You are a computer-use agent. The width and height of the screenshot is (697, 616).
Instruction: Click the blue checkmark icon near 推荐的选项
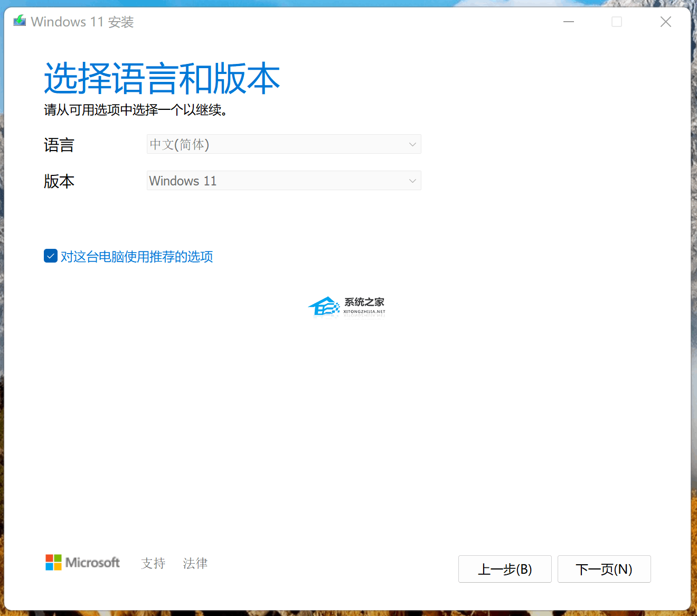pos(50,256)
